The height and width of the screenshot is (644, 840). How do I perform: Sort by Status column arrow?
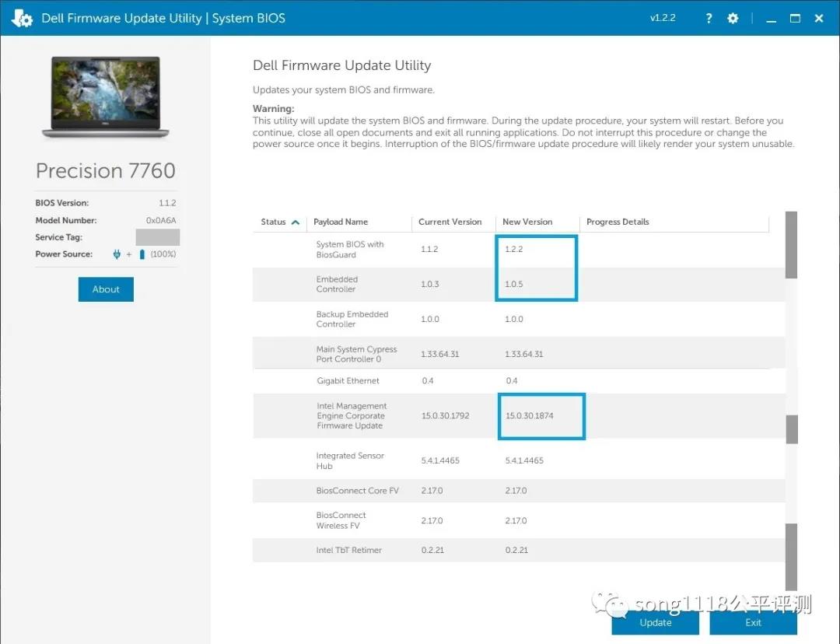(x=296, y=222)
